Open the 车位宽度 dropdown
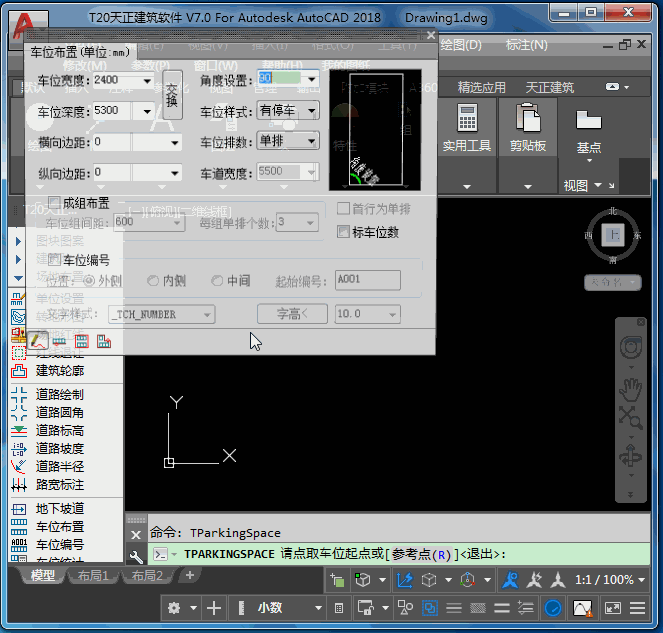This screenshot has height=633, width=663. [x=147, y=81]
